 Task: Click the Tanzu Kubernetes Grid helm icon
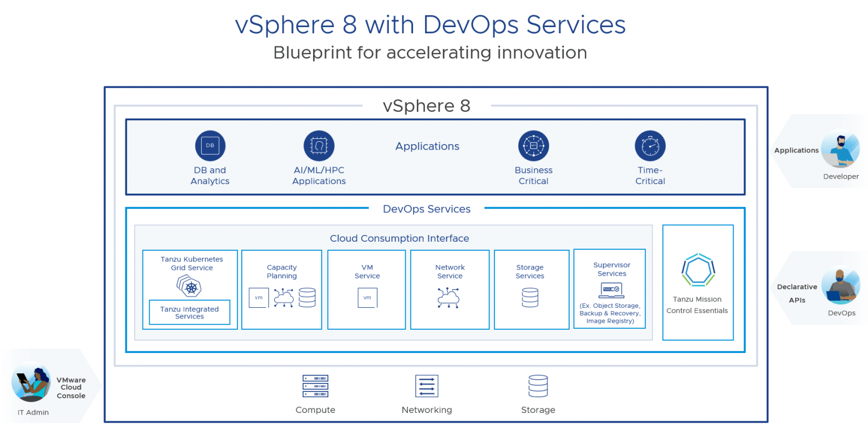click(190, 286)
